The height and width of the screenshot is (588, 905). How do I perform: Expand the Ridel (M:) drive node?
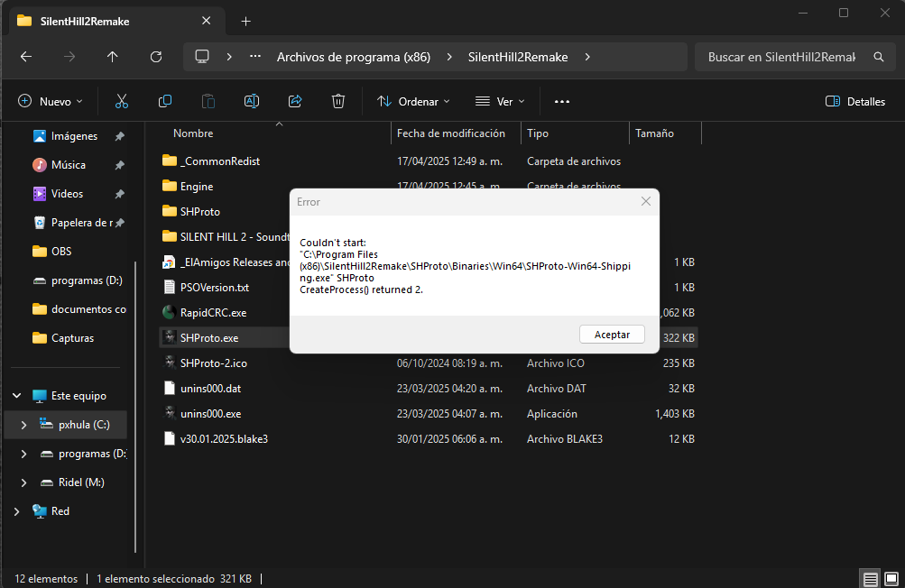[23, 482]
